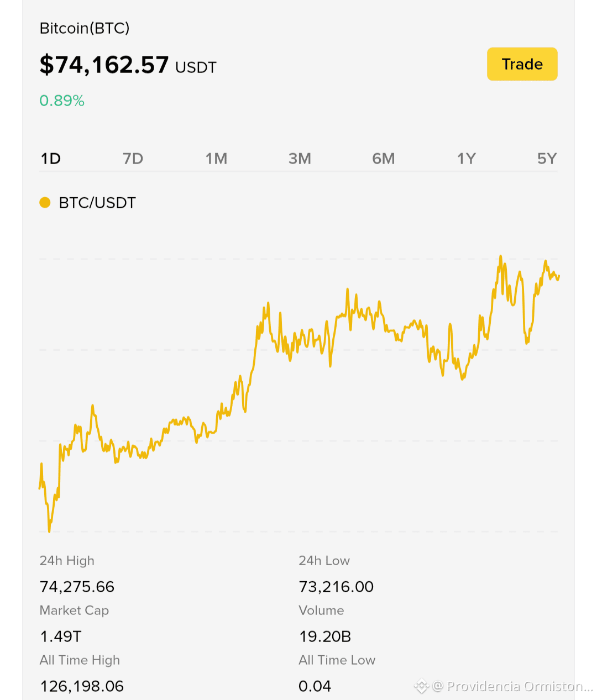Select the 1D time range tab
This screenshot has width=597, height=700.
pyautogui.click(x=51, y=159)
